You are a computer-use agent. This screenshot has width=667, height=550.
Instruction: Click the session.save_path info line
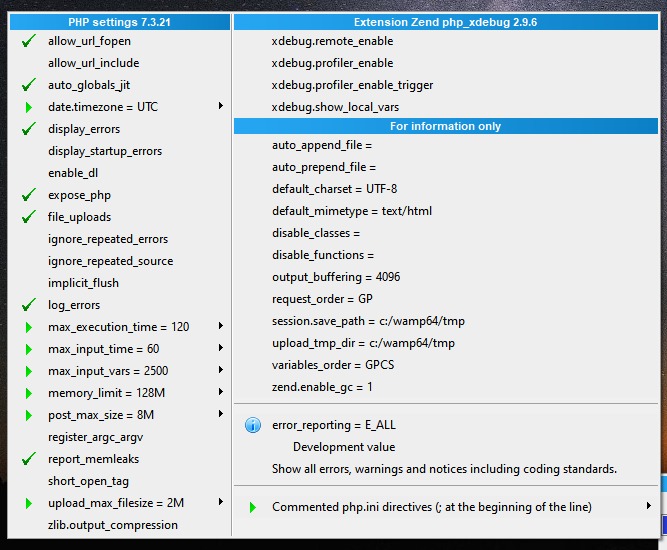(x=368, y=321)
